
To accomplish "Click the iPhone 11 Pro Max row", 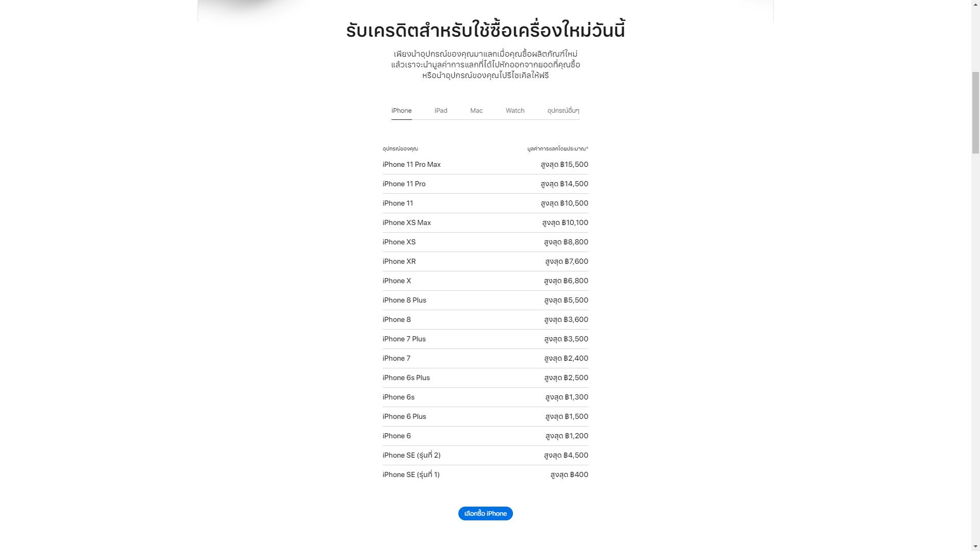I will pos(485,165).
